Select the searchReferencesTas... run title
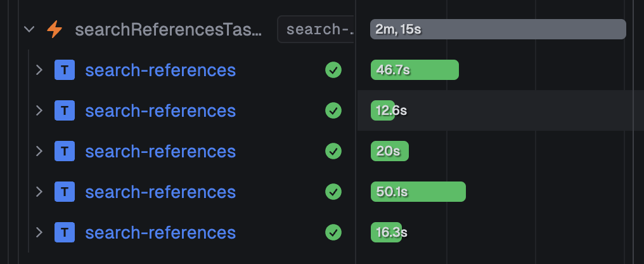 click(x=169, y=30)
